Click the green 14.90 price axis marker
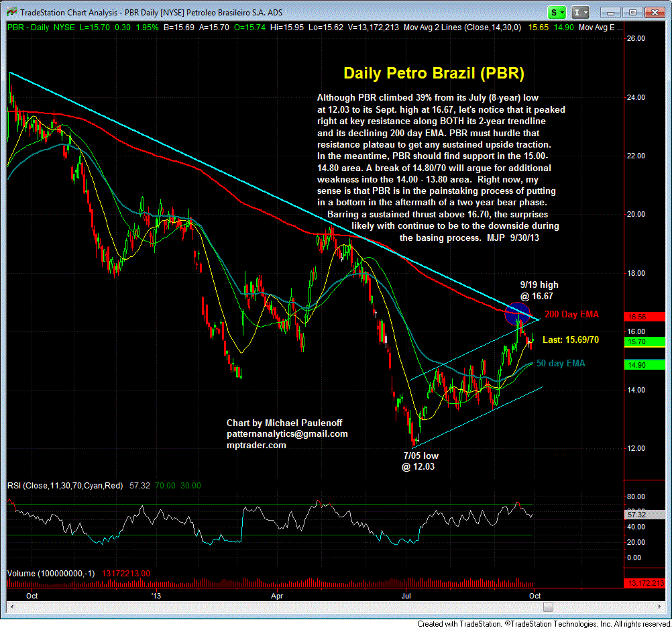The height and width of the screenshot is (628, 672). click(645, 365)
